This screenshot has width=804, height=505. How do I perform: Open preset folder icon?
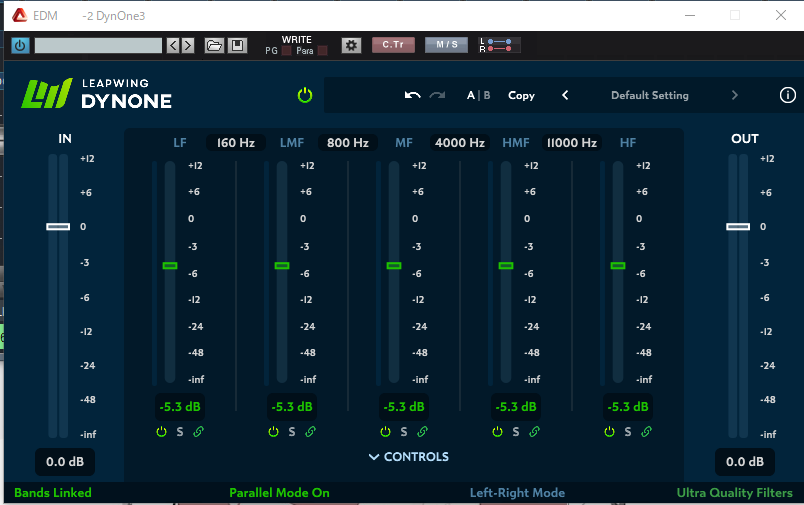pos(214,46)
